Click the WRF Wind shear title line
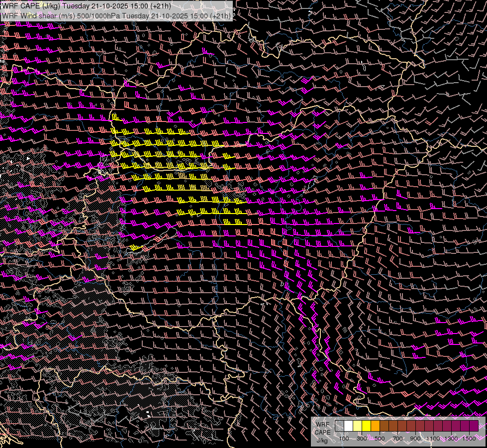The height and width of the screenshot is (448, 487). [x=116, y=16]
